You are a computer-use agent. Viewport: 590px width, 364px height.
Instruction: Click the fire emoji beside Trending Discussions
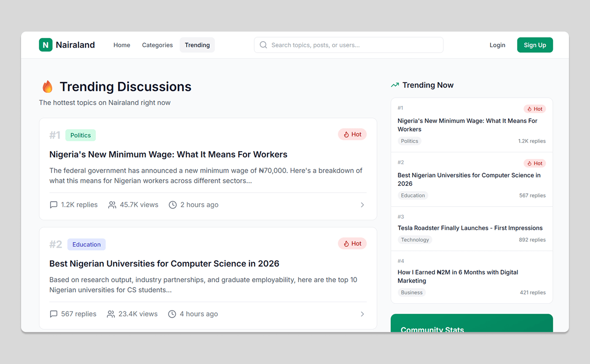47,87
